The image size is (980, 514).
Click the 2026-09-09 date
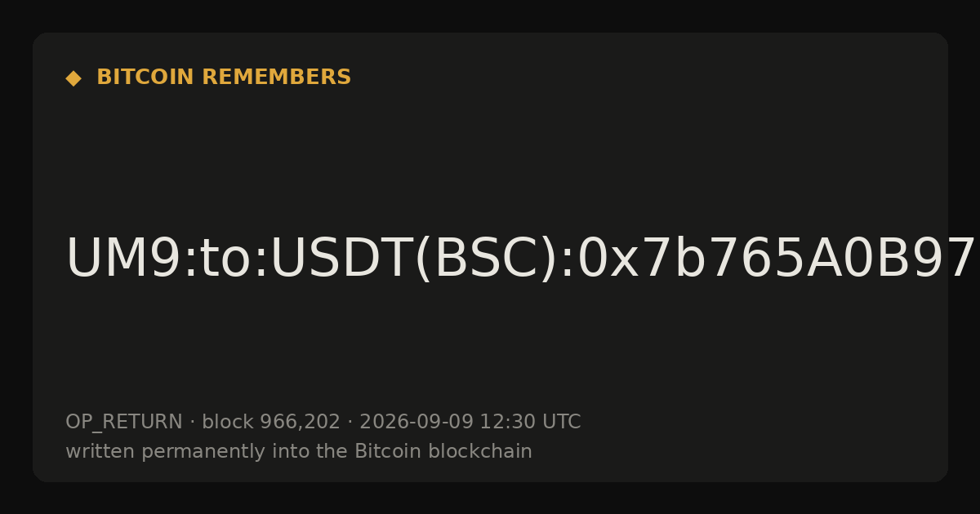[x=416, y=423]
